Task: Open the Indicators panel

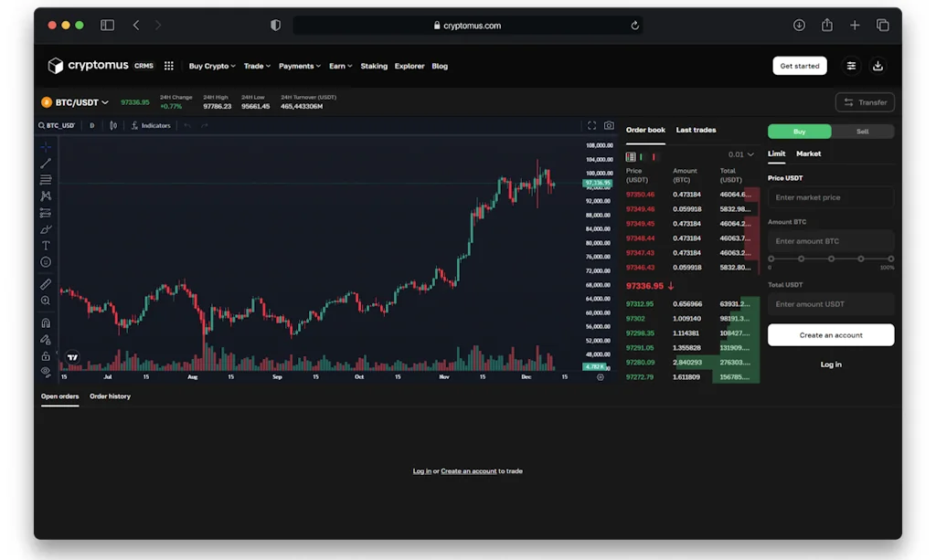Action: tap(151, 125)
